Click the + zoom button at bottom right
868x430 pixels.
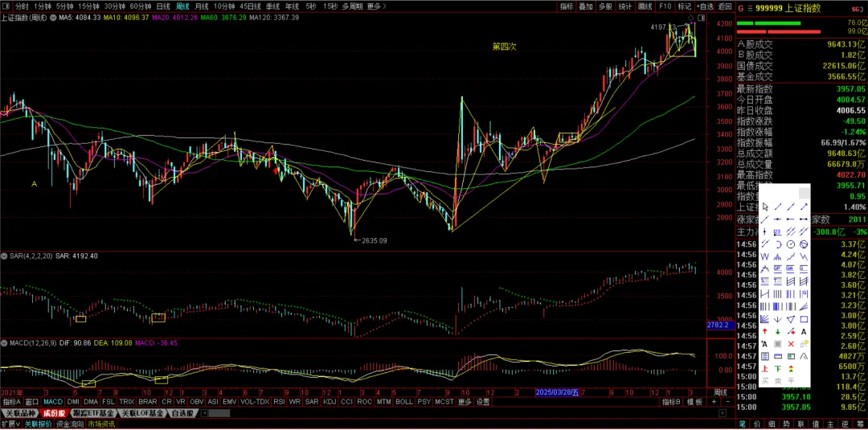(x=714, y=402)
